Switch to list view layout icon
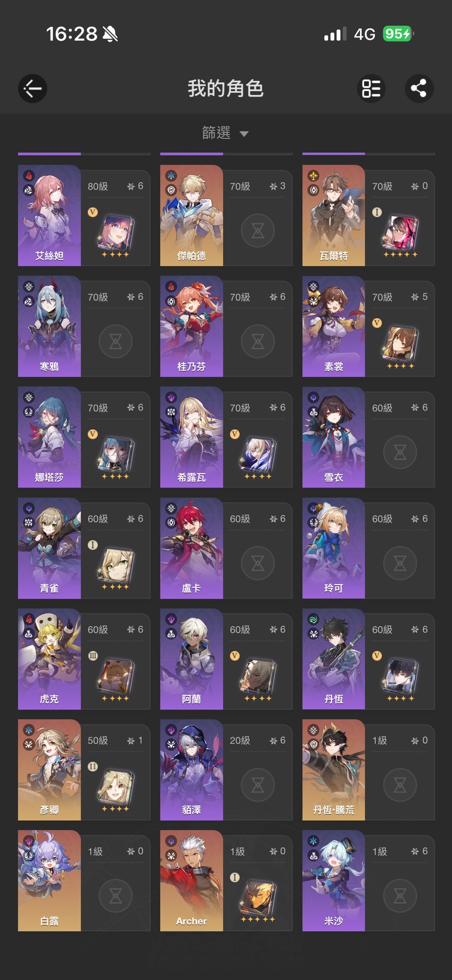 (x=371, y=89)
